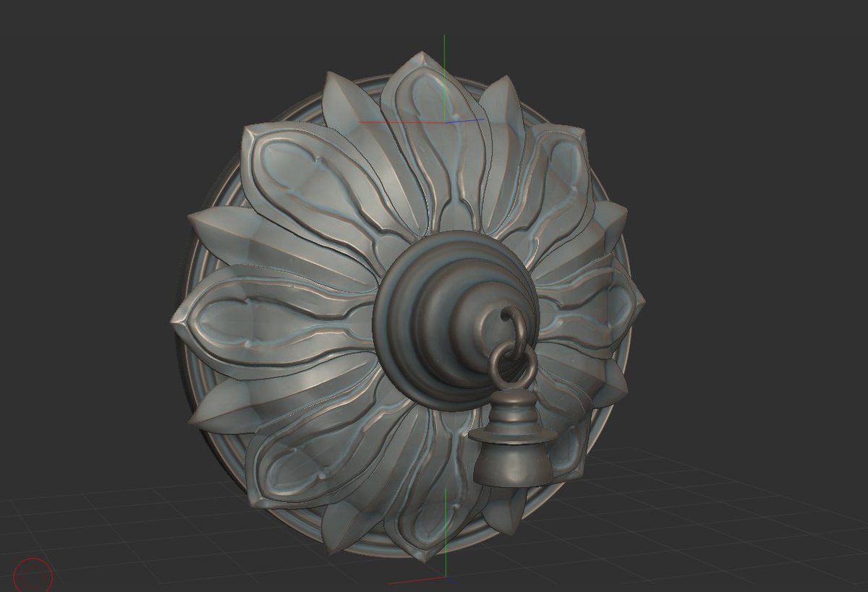Image resolution: width=868 pixels, height=592 pixels.
Task: Select the hanging bell on the model
Action: pos(514,439)
